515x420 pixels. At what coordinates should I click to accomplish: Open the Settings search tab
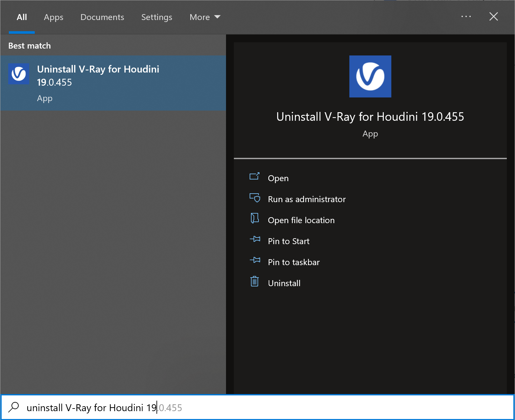[157, 17]
